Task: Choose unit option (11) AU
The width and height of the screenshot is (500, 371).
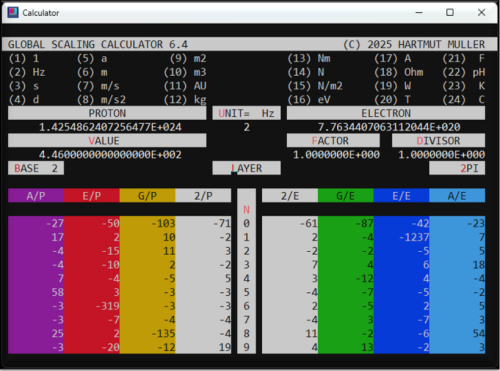Action: pos(185,86)
